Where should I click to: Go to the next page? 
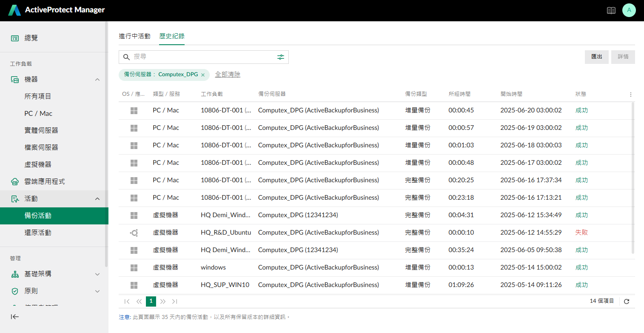coord(162,301)
